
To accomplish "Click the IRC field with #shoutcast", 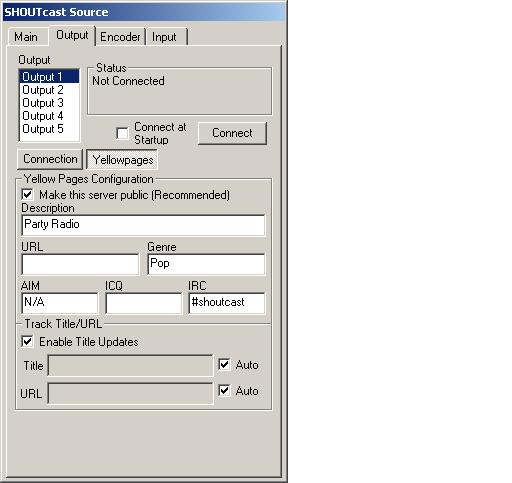I will coord(227,303).
